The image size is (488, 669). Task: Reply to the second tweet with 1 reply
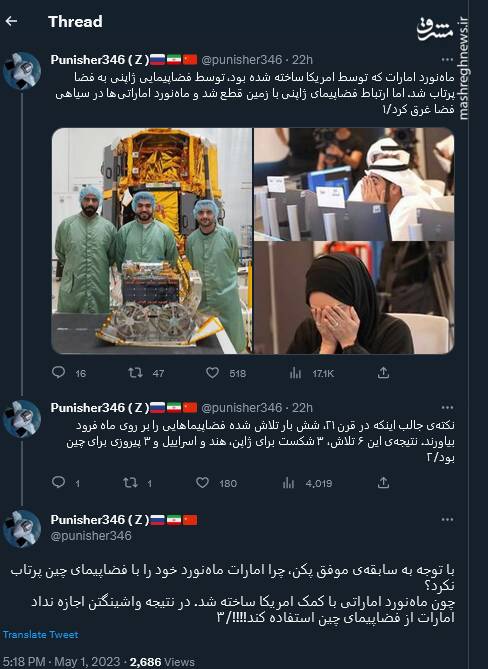[x=58, y=482]
